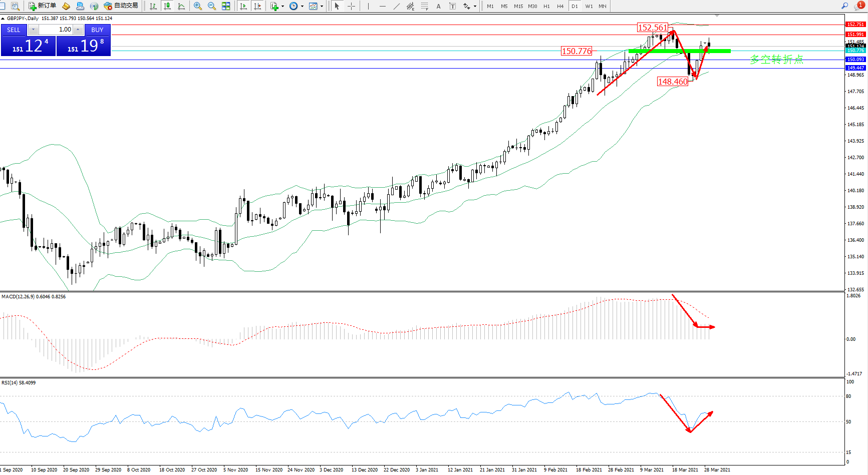Switch chart to line chart mode
Screen dimensions: 868x475
(181, 6)
